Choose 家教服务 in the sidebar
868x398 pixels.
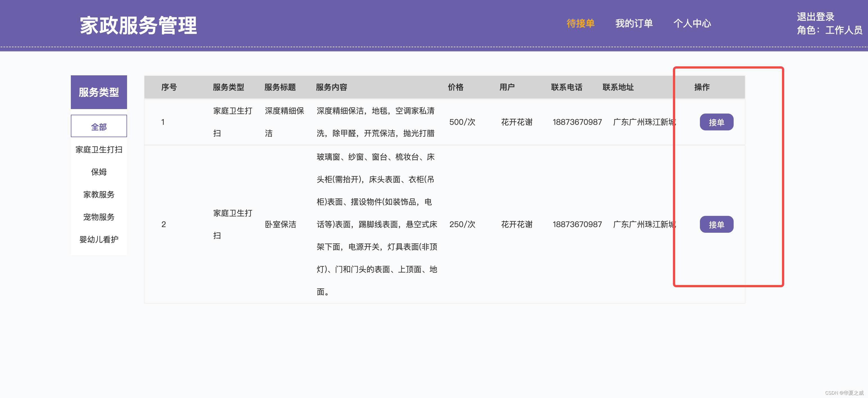[99, 195]
